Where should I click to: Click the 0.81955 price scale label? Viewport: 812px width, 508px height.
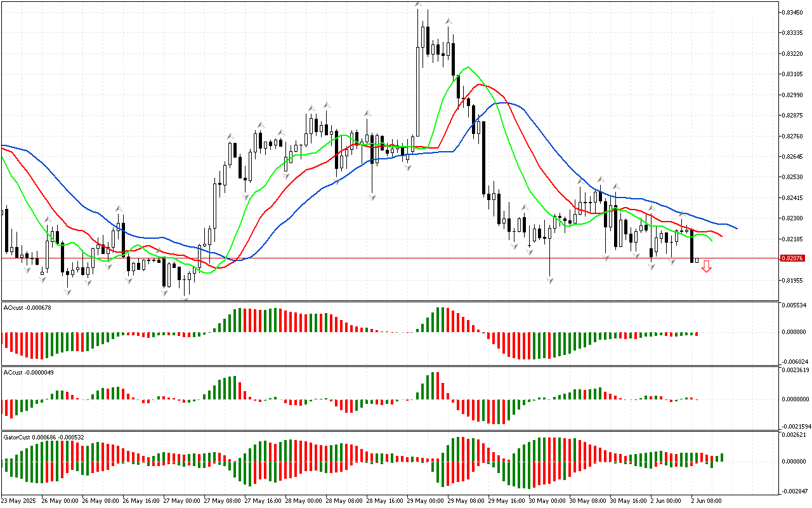[793, 280]
